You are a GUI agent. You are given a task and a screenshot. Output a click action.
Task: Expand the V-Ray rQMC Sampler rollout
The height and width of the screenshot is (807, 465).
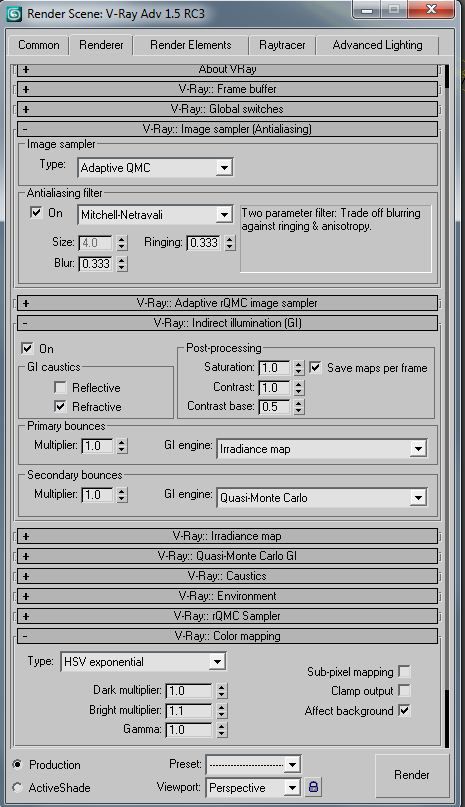point(227,616)
